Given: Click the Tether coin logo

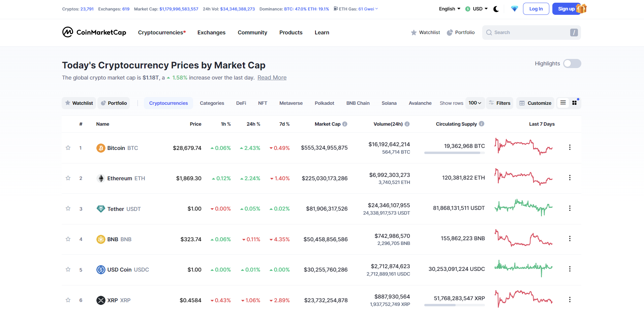Looking at the screenshot, I should point(101,209).
